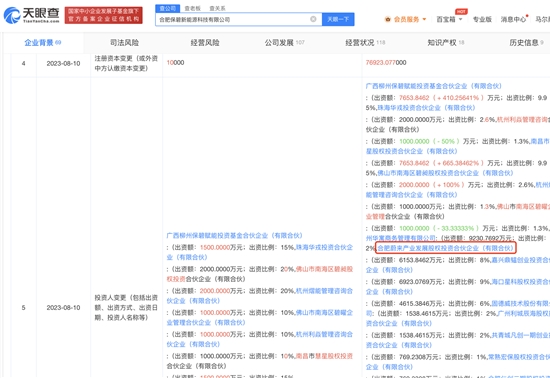
Task: Expand the 百宝箱 dropdown arrow
Action: tap(460, 19)
